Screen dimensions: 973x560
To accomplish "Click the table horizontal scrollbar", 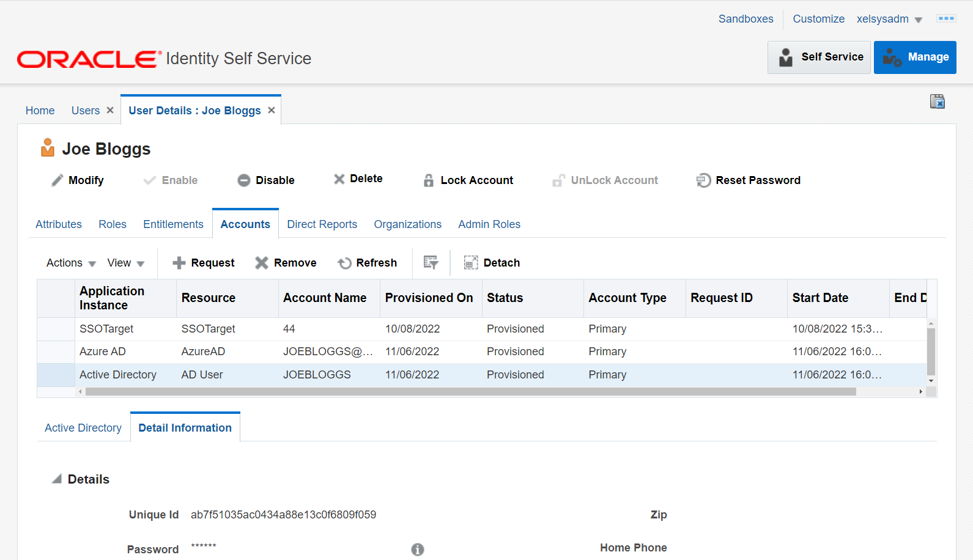I will point(471,392).
